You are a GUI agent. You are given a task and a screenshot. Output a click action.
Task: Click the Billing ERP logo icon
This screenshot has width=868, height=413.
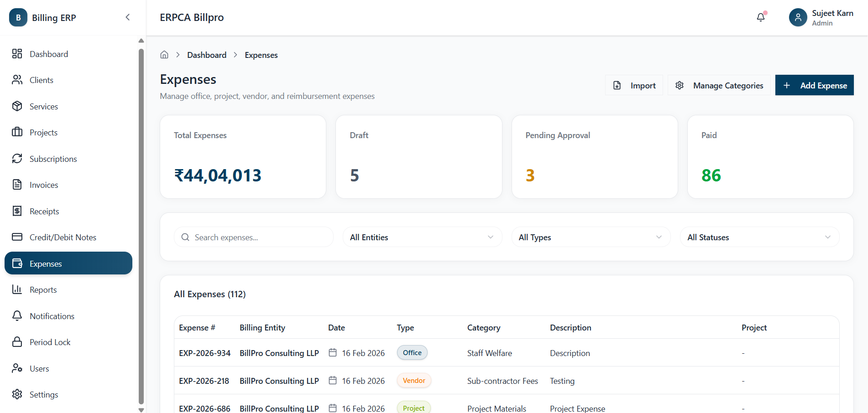(x=18, y=17)
